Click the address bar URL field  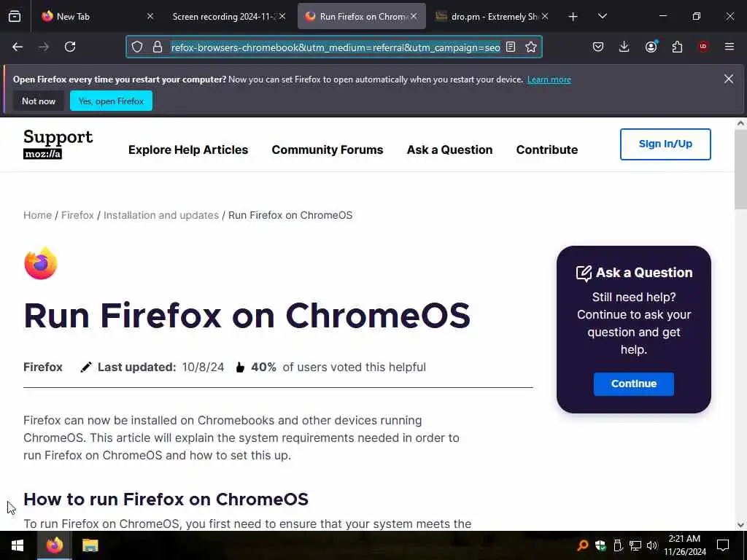pyautogui.click(x=336, y=47)
